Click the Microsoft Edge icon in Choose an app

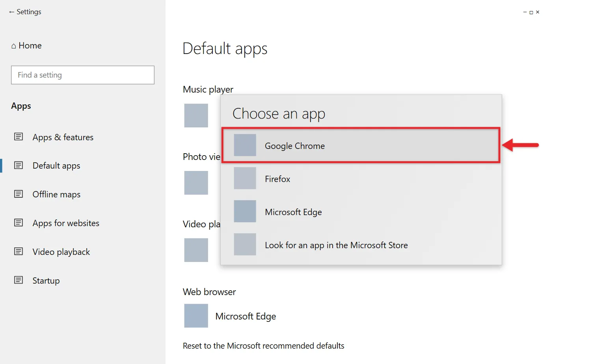(245, 211)
